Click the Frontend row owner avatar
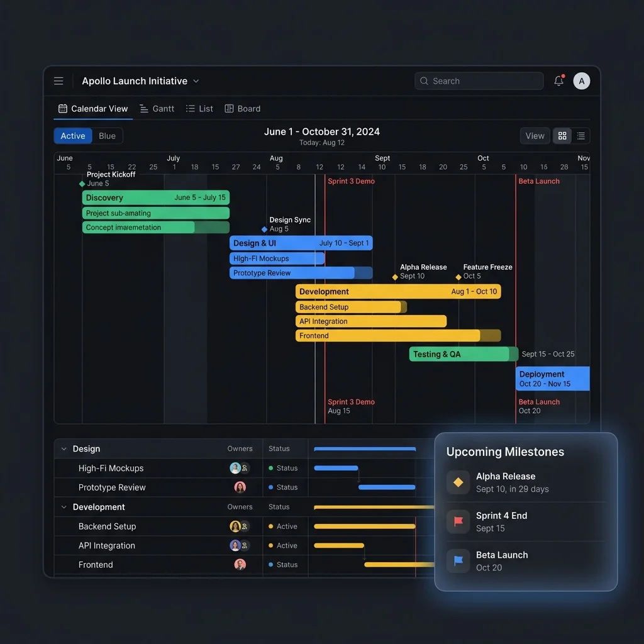644x644 pixels. pos(240,565)
